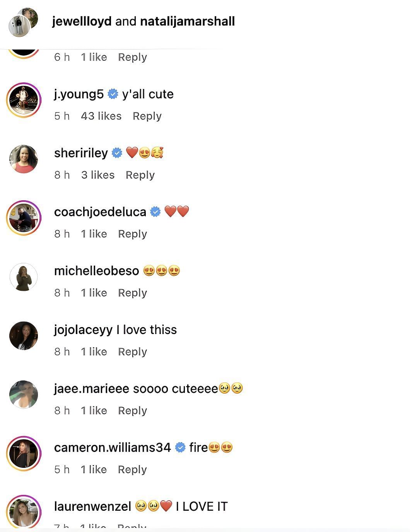
Task: View michelleobeso's profile photo
Action: (x=24, y=277)
